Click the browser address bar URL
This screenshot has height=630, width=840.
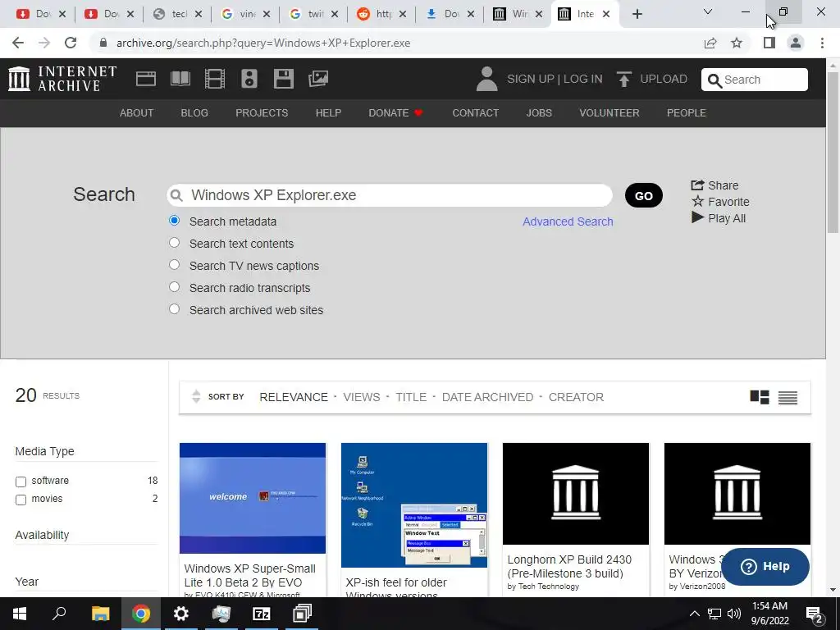tap(263, 43)
